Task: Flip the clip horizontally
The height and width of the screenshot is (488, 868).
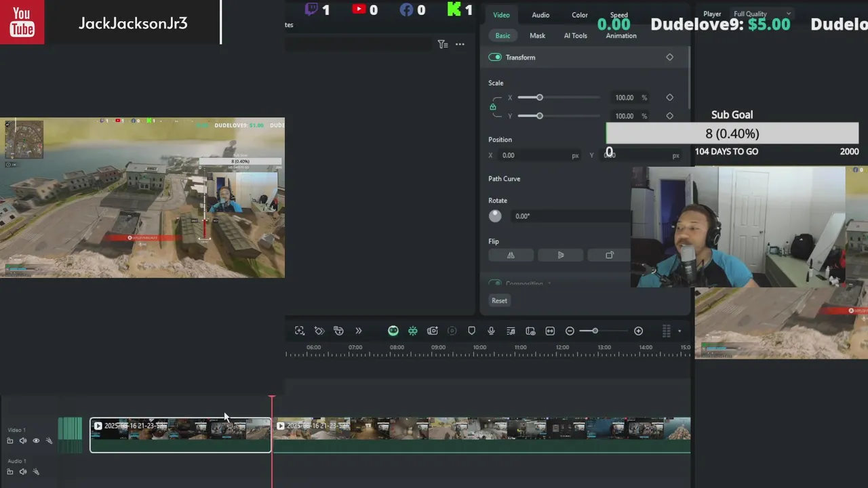Action: (511, 255)
